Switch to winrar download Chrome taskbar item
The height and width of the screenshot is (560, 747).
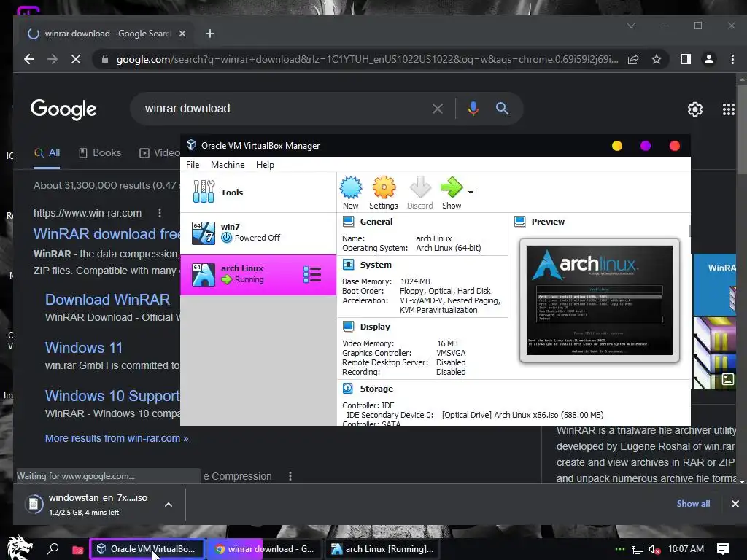pyautogui.click(x=264, y=549)
